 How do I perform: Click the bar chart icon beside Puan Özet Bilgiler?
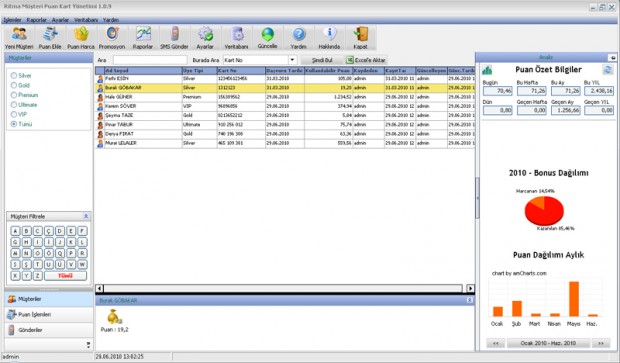[x=487, y=70]
